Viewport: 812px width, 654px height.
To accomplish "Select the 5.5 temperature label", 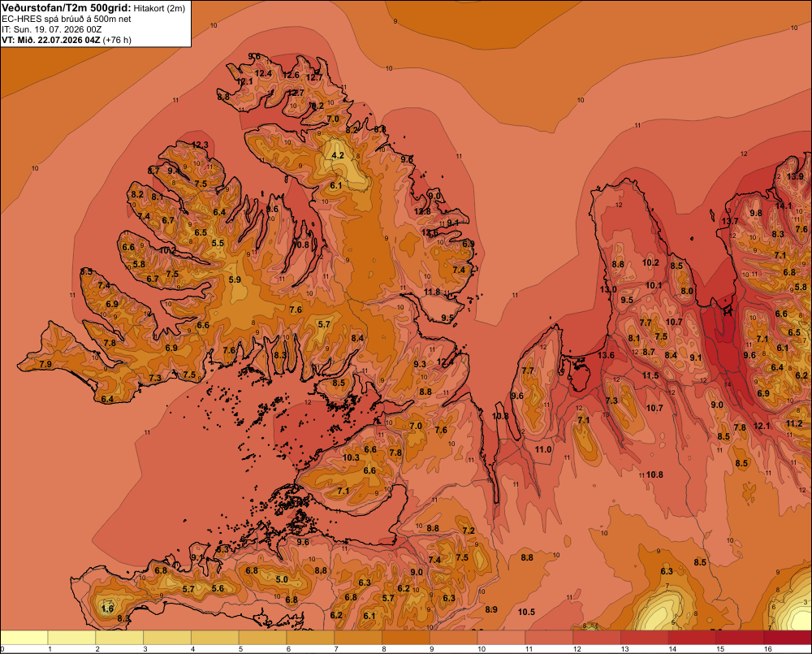I will [x=218, y=243].
